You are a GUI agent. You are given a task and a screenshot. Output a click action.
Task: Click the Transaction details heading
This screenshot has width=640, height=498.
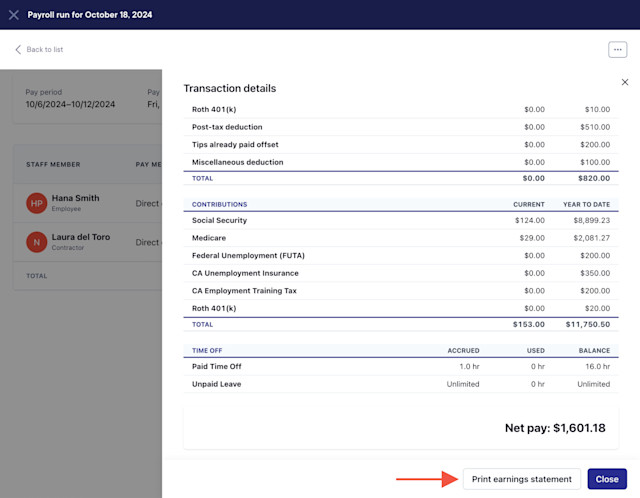[230, 89]
